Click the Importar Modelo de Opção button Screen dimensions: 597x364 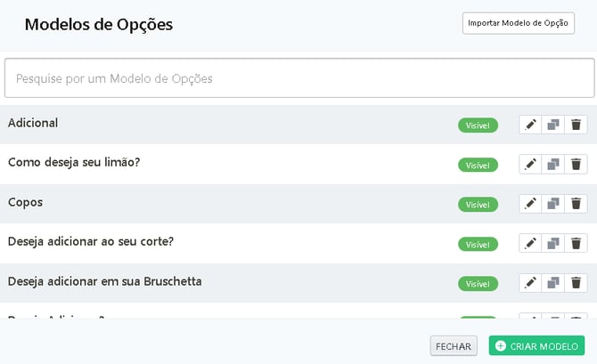[x=518, y=23]
